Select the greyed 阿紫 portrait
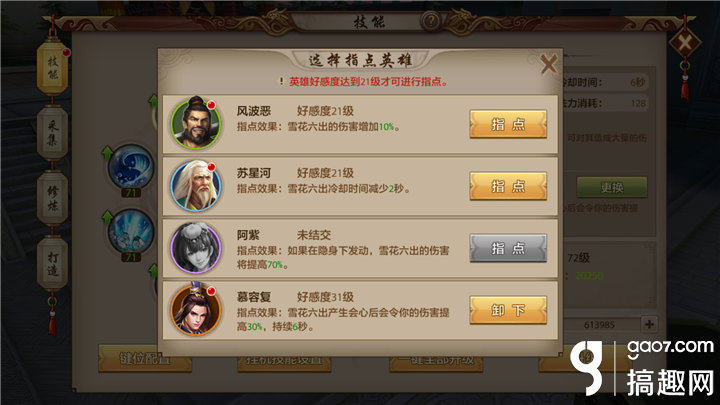Image resolution: width=720 pixels, height=405 pixels. pos(196,248)
